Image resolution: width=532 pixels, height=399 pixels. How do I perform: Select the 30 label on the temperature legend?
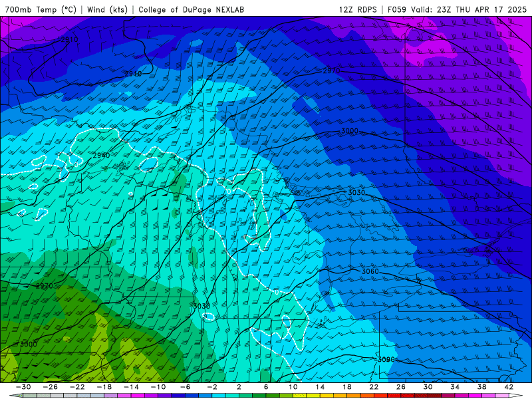428,387
